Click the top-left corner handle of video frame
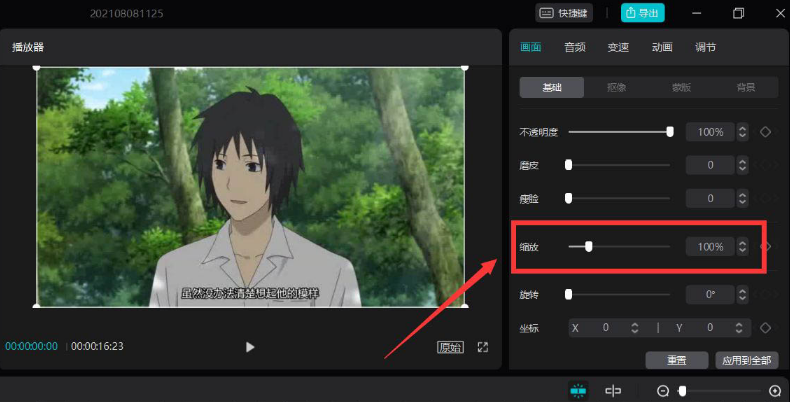Viewport: 790px width, 402px height. [36, 68]
